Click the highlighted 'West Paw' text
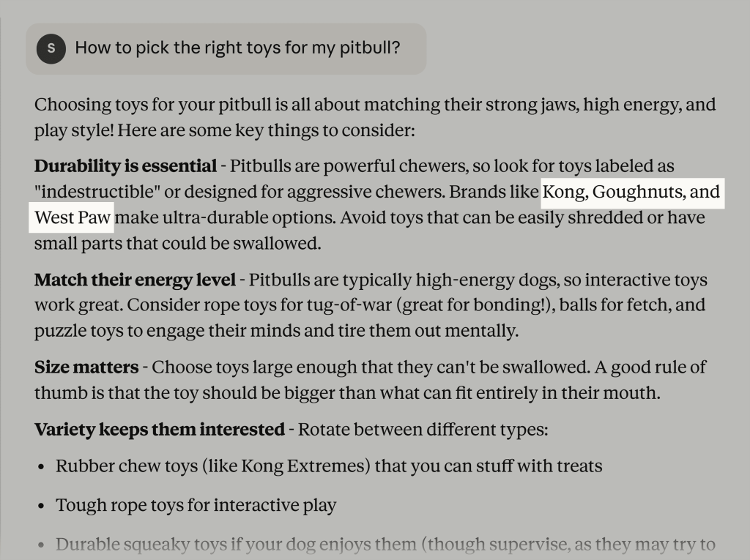The height and width of the screenshot is (560, 750). tap(73, 218)
